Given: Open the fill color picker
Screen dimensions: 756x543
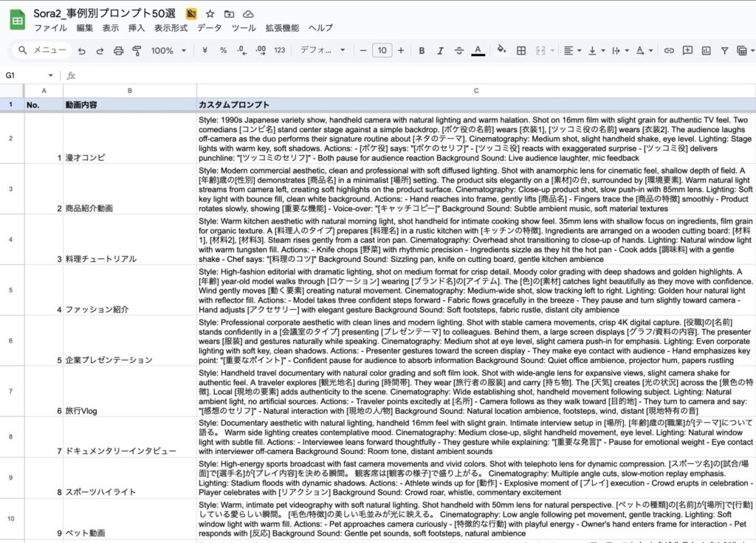Looking at the screenshot, I should point(502,51).
